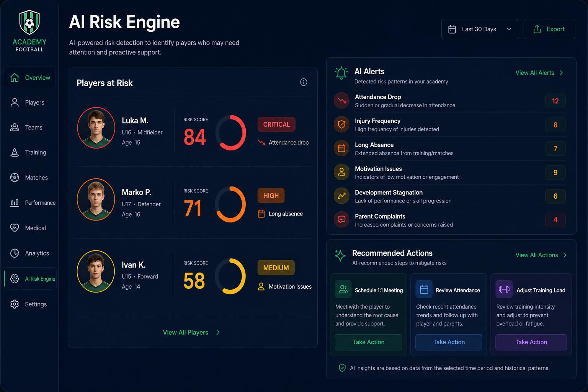588x392 pixels.
Task: Click the Parent Complaints chat bubble icon
Action: coord(341,219)
